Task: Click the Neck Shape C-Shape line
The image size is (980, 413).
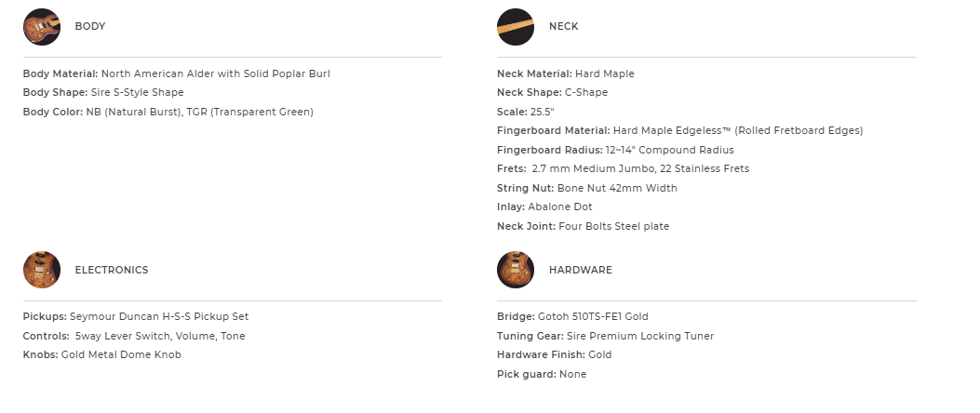Action: pyautogui.click(x=553, y=92)
